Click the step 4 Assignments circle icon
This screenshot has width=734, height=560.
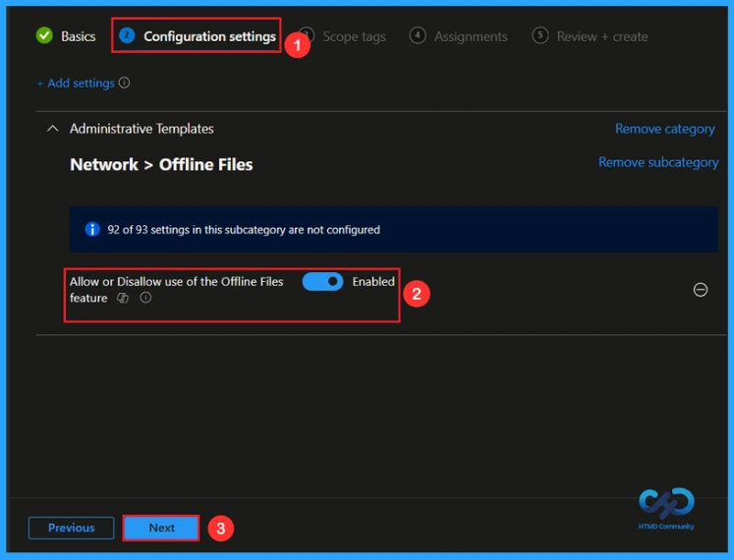tap(418, 35)
